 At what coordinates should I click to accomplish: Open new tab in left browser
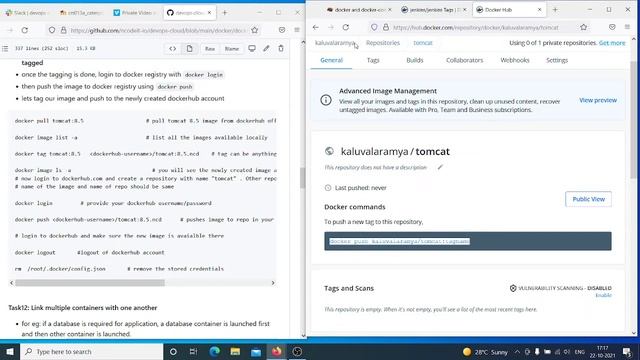224,13
